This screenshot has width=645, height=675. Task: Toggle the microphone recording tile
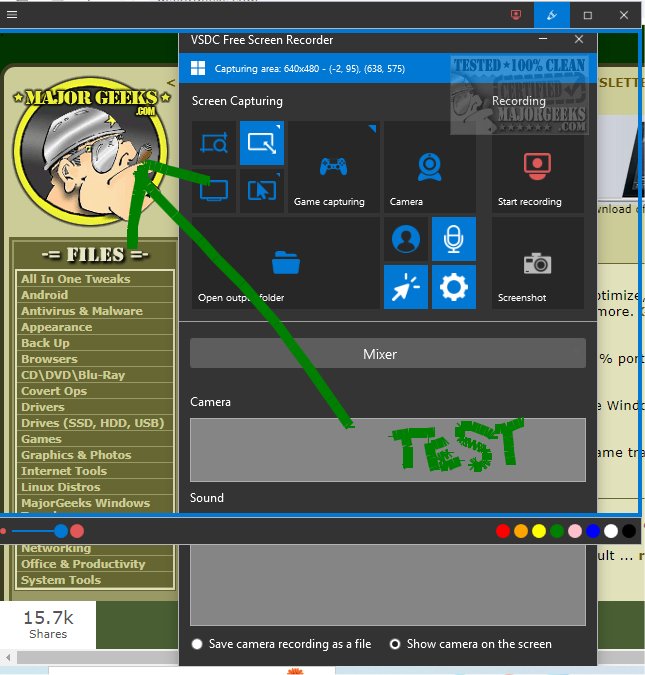coord(454,239)
